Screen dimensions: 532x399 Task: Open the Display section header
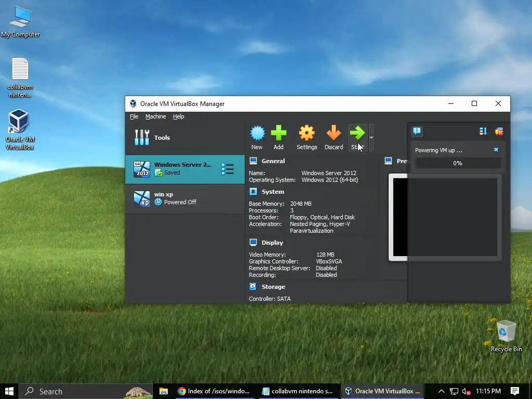pos(272,243)
